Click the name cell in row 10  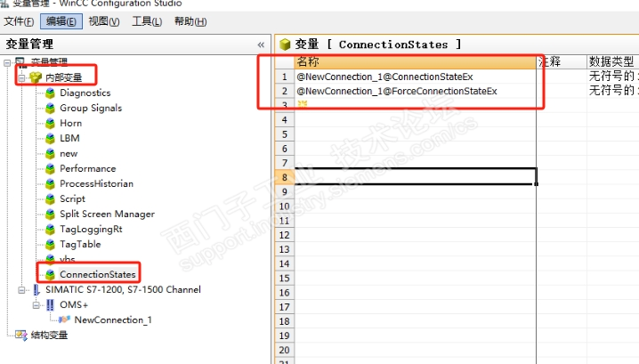415,206
